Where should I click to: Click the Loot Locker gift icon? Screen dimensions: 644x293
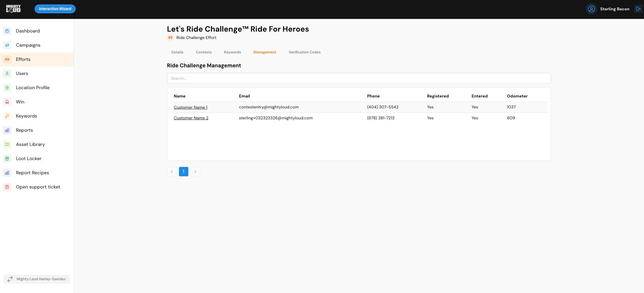7,159
